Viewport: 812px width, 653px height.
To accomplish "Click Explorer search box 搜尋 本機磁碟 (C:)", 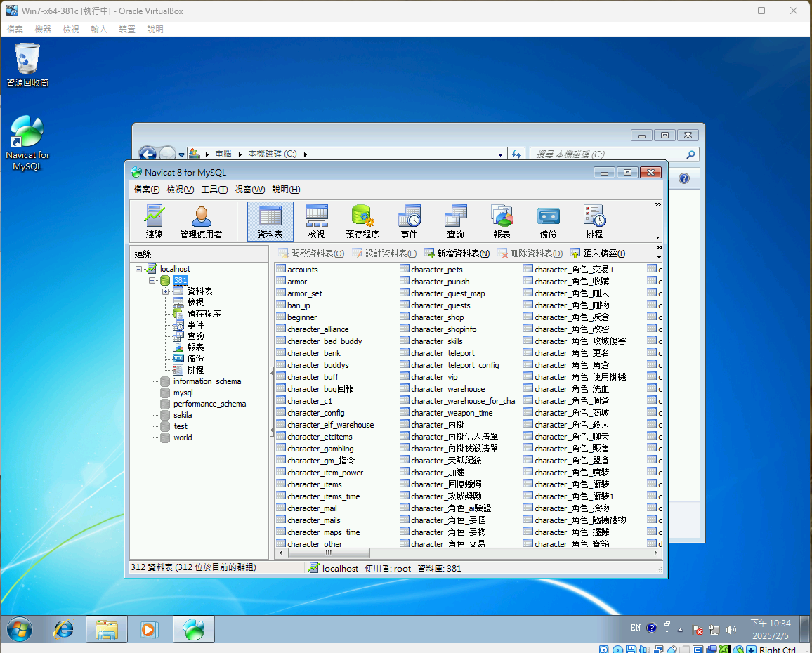I will 615,154.
